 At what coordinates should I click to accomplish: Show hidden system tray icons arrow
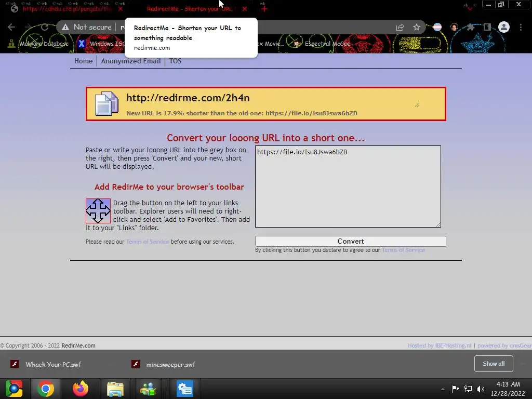(443, 389)
